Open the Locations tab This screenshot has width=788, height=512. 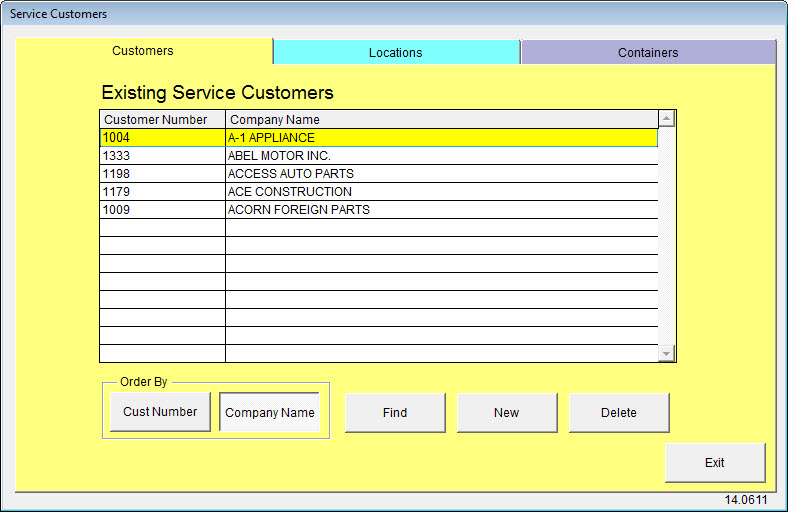[397, 52]
